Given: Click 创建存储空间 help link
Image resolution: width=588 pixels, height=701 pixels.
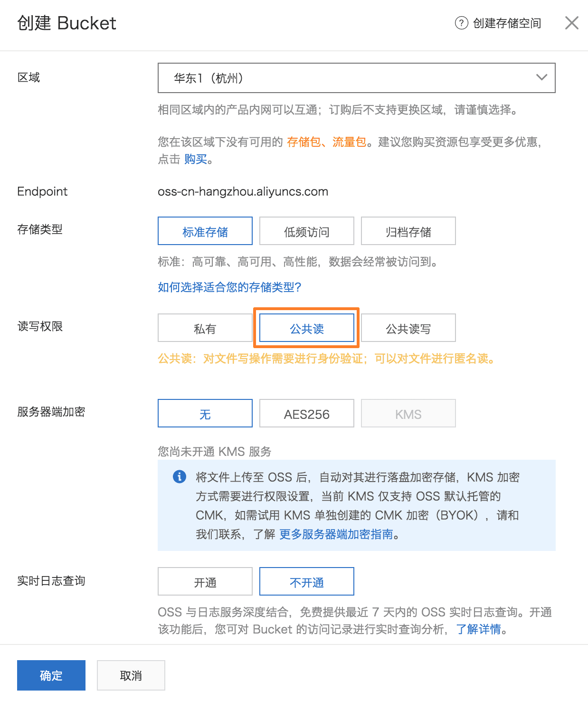Looking at the screenshot, I should tap(507, 23).
